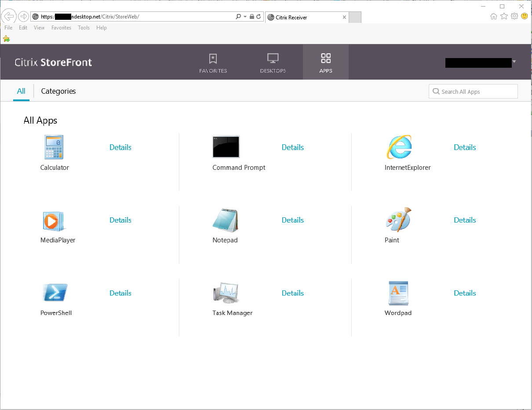View Details for PowerShell

[x=120, y=293]
